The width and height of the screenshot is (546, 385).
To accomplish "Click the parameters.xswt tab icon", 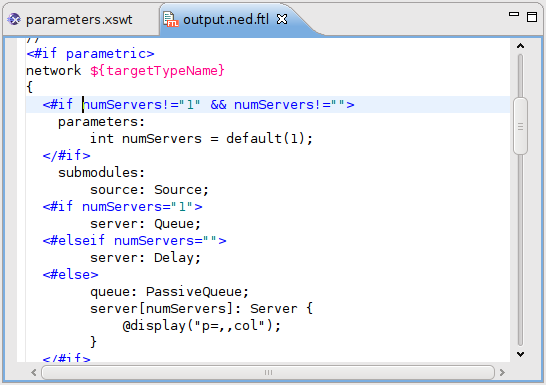I will [x=14, y=19].
